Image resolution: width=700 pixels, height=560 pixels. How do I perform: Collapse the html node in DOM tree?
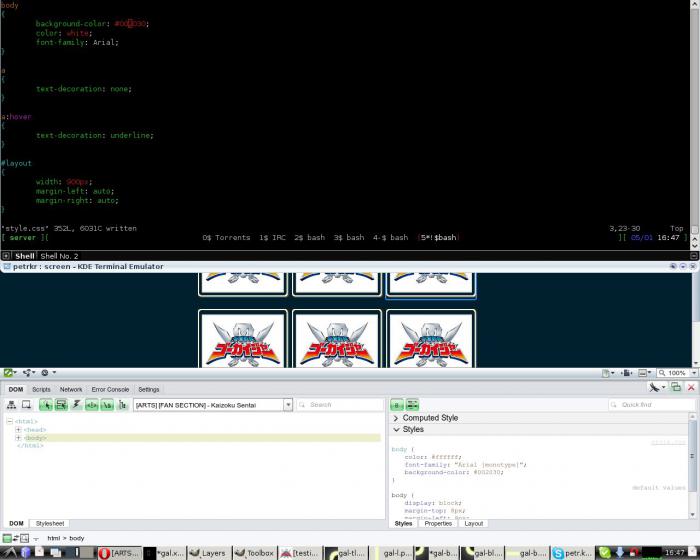pyautogui.click(x=9, y=421)
